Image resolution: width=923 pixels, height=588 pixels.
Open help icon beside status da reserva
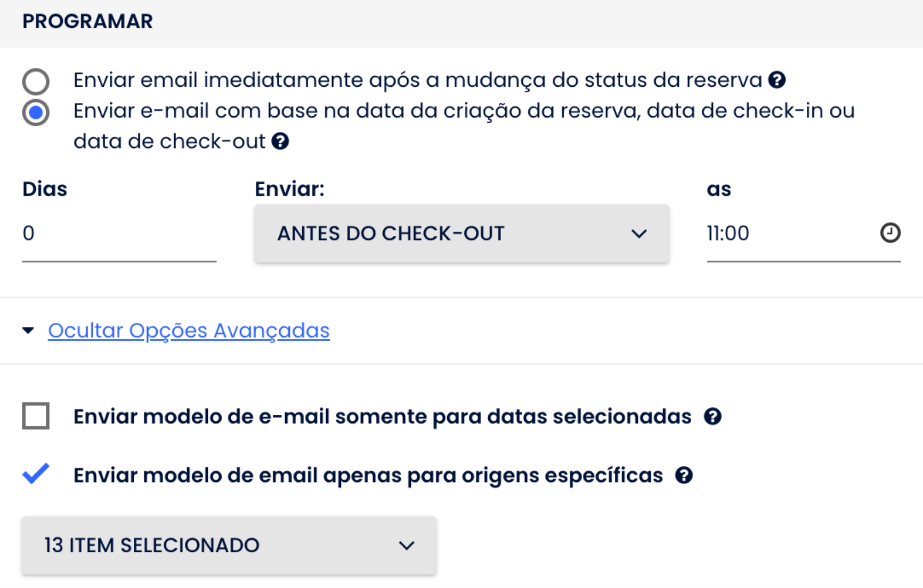point(777,80)
